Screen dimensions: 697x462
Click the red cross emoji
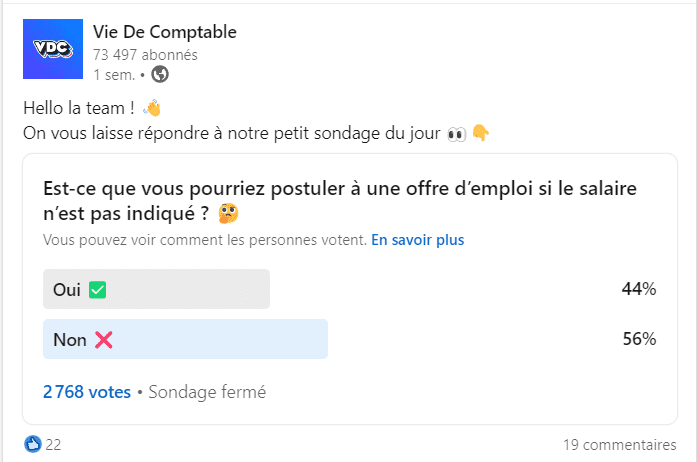pos(103,340)
